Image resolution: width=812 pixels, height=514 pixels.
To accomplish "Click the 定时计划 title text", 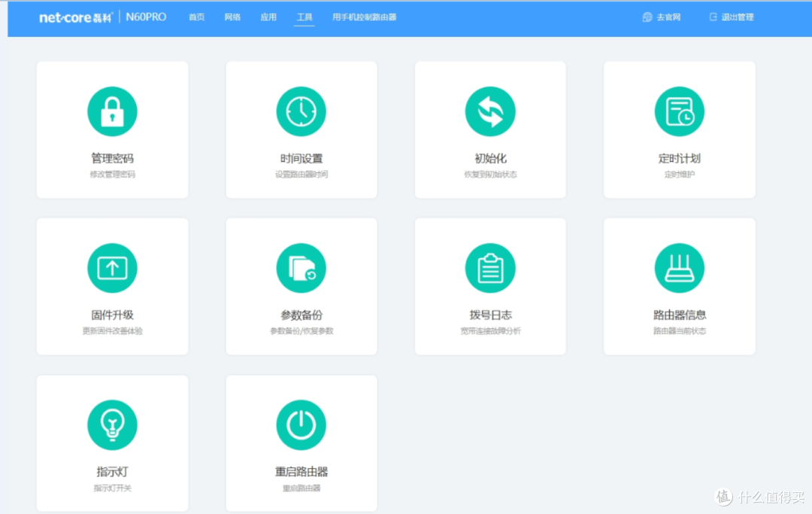I will pos(679,158).
